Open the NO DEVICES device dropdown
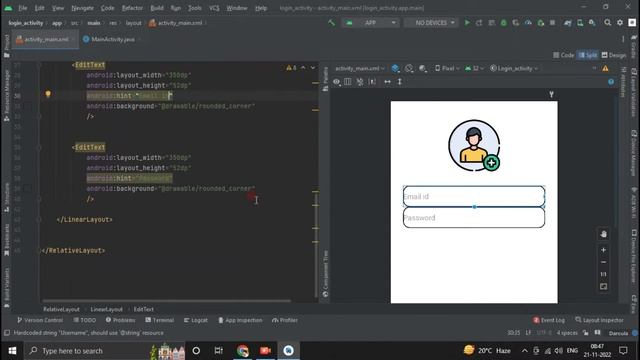 pos(431,23)
